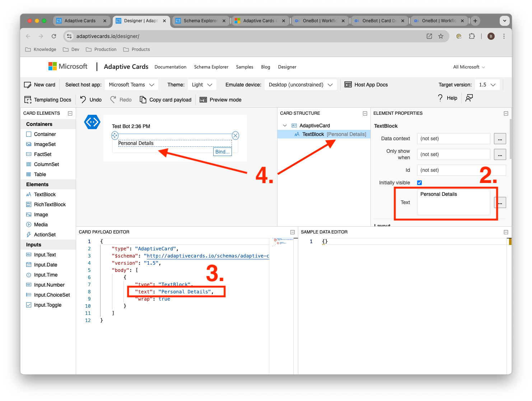Viewport: 532px width, 401px height.
Task: Open the Samples nav item
Action: point(244,67)
